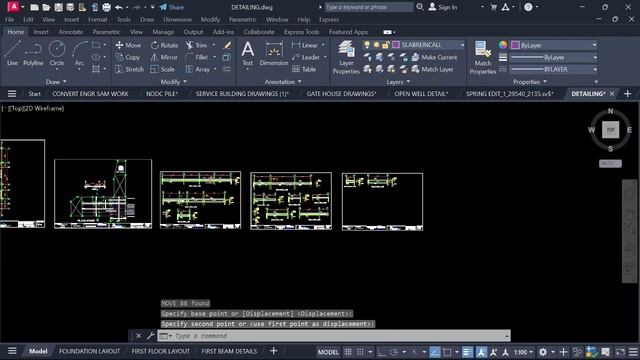Toggle snap mode in status bar
This screenshot has height=360, width=640.
point(360,351)
